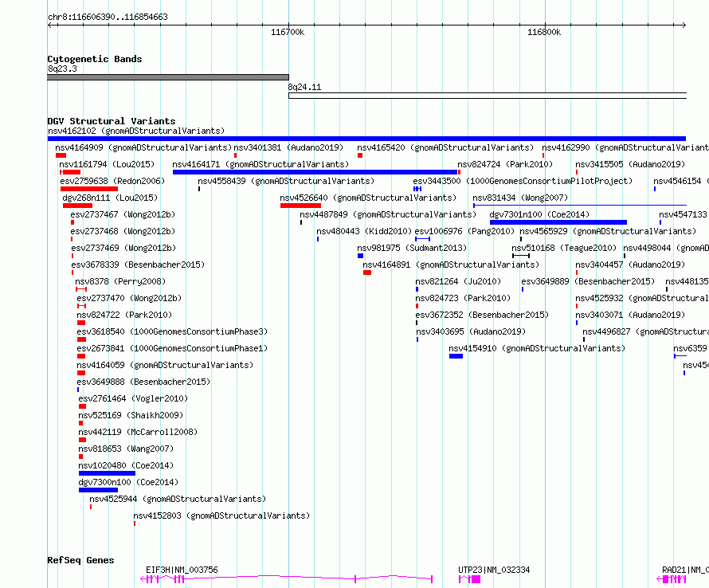This screenshot has width=709, height=588.
Task: Click the nsv4154910 variant label
Action: pyautogui.click(x=537, y=348)
